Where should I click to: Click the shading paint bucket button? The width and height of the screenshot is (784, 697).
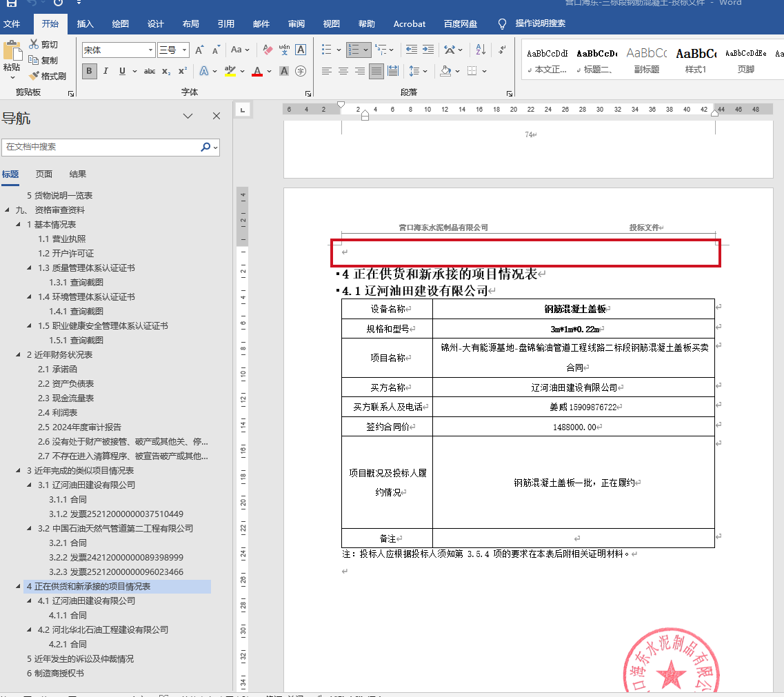coord(445,71)
